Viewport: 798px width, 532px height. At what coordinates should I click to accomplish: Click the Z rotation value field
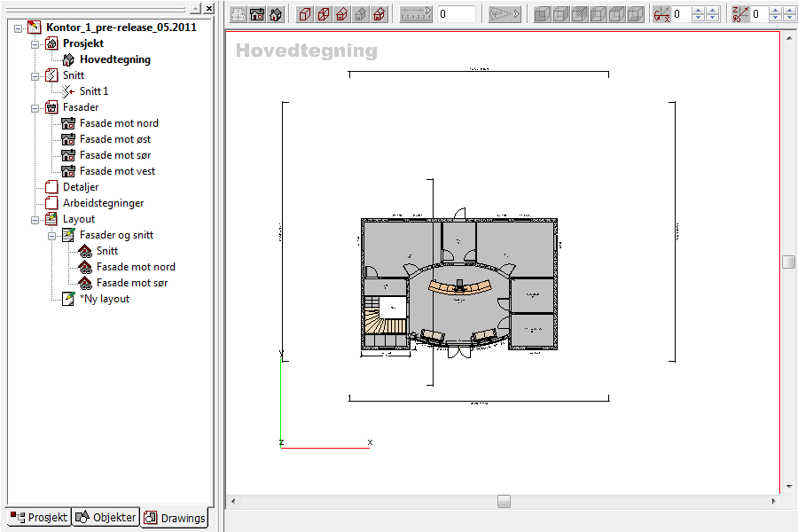760,14
